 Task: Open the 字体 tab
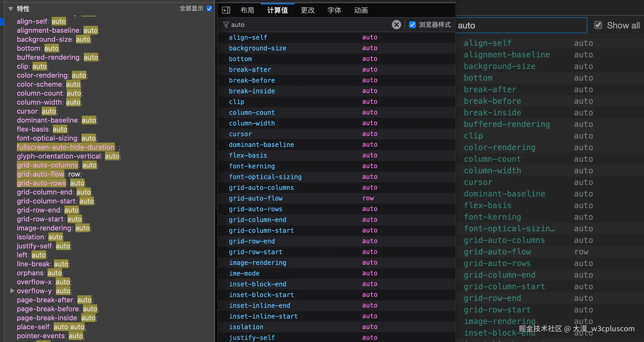(x=334, y=10)
